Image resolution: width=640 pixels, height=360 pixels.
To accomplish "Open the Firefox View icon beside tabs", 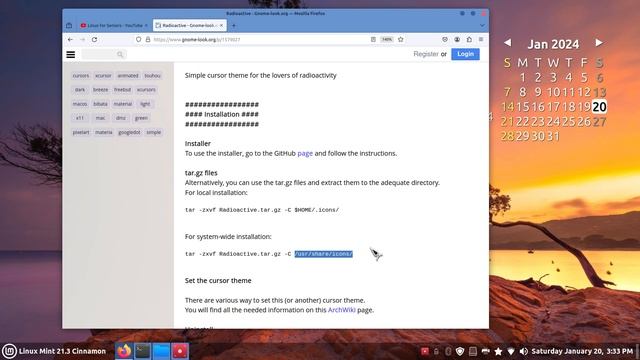I will pos(69,25).
